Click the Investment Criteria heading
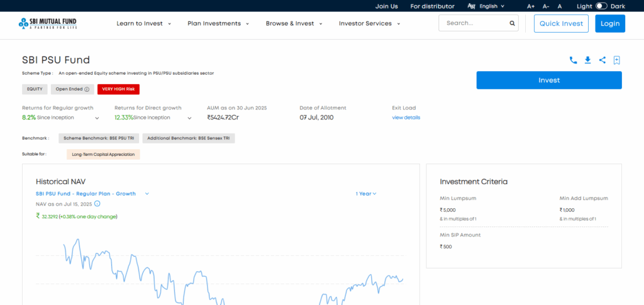The image size is (644, 305). (474, 182)
